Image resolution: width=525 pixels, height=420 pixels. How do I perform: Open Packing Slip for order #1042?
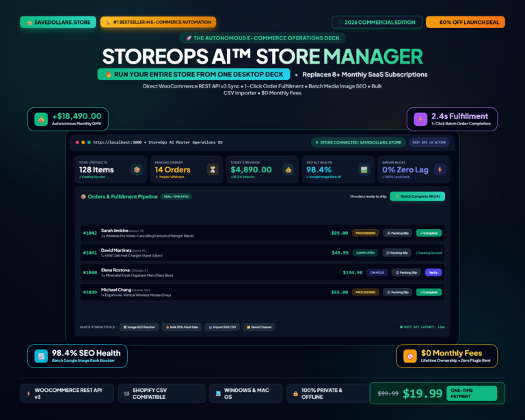point(397,233)
